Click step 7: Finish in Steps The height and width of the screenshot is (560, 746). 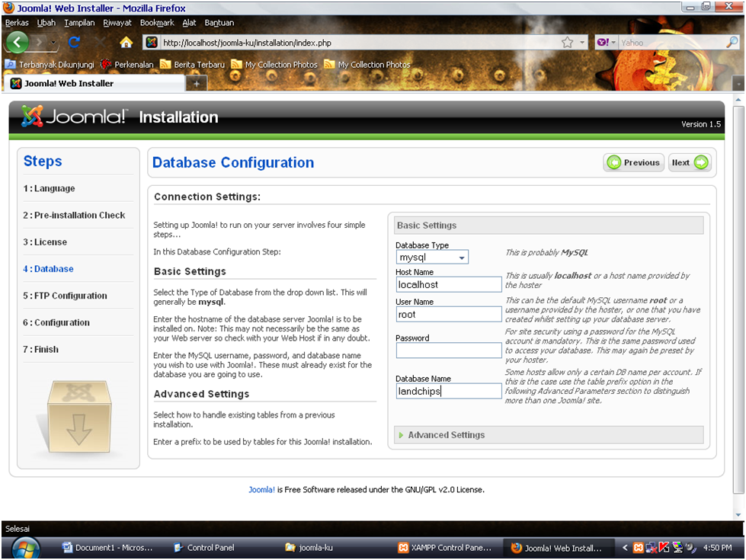click(40, 349)
